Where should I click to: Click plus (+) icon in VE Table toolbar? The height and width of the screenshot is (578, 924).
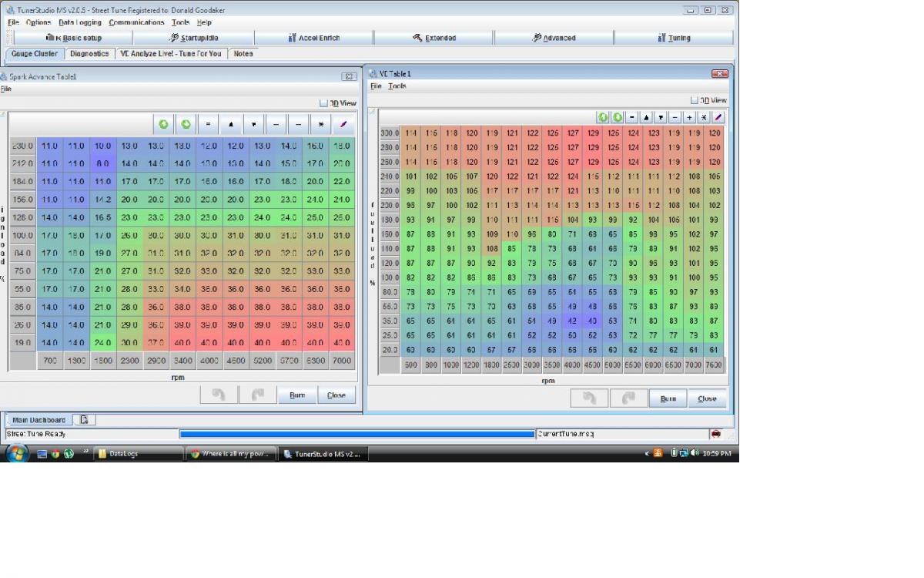tap(689, 117)
